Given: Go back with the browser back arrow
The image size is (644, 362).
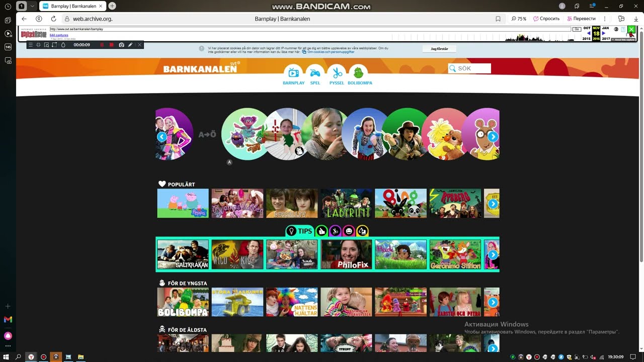Looking at the screenshot, I should coord(24,19).
